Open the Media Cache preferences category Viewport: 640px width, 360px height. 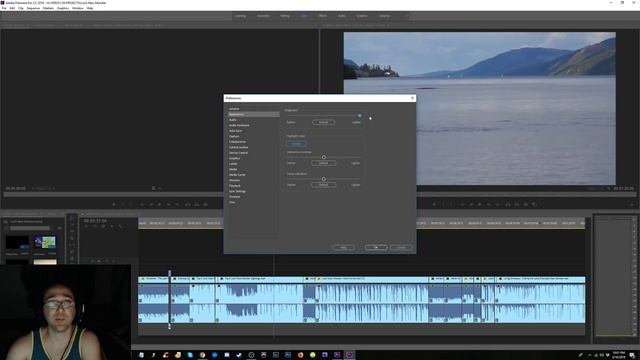point(237,175)
